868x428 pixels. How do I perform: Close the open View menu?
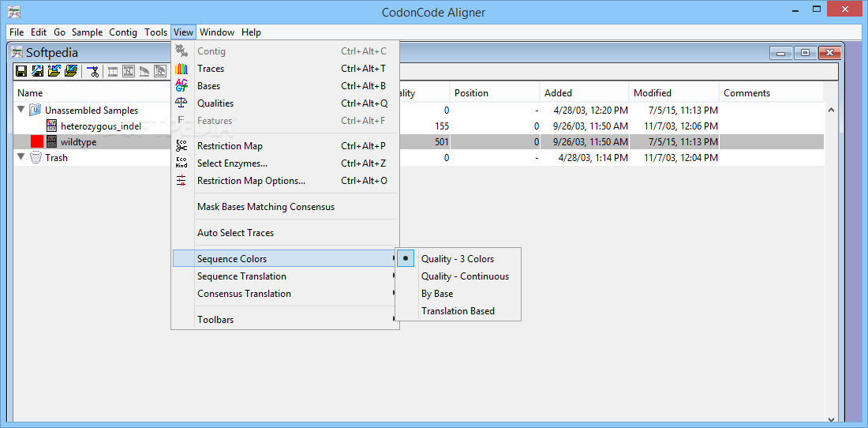183,32
